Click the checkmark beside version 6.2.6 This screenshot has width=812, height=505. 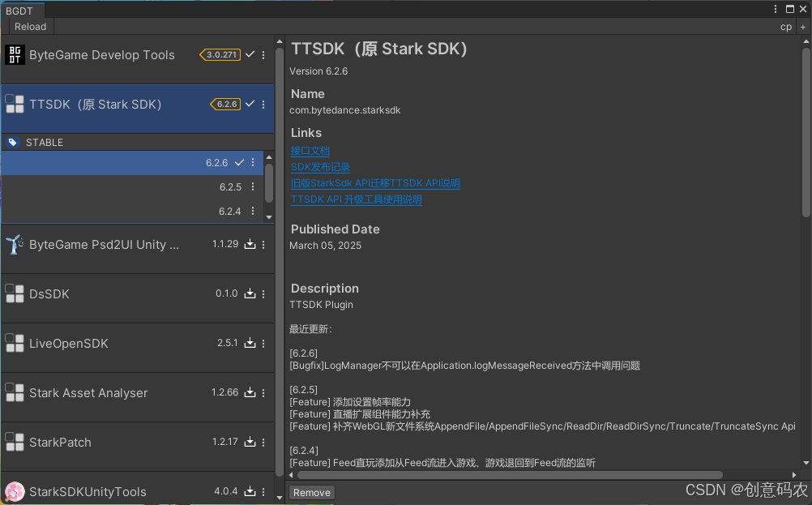pyautogui.click(x=239, y=162)
